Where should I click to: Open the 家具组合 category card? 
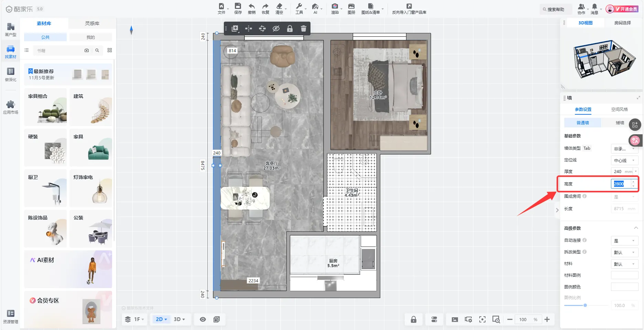(45, 107)
